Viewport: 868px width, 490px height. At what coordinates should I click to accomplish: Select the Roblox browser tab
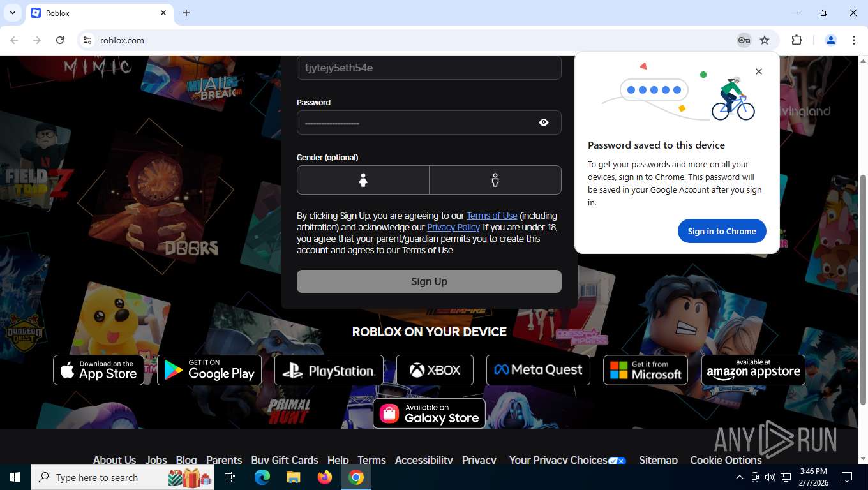coord(99,13)
